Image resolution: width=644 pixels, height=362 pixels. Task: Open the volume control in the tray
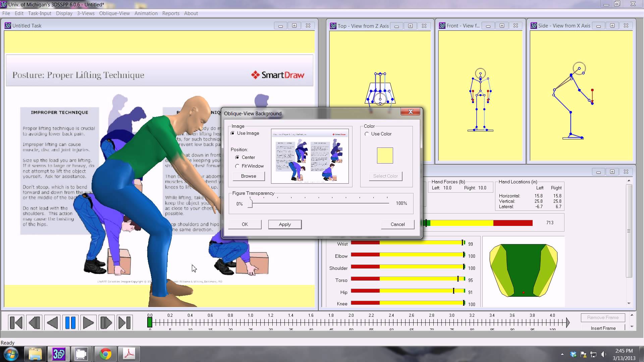(604, 354)
